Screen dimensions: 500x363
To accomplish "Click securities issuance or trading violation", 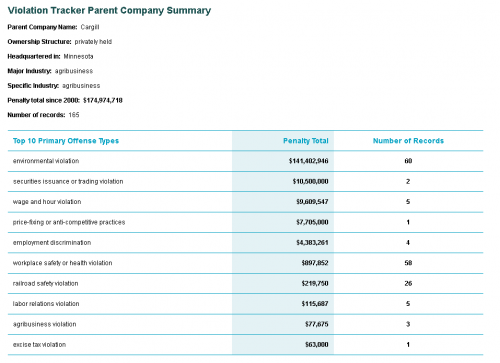I will pyautogui.click(x=68, y=181).
